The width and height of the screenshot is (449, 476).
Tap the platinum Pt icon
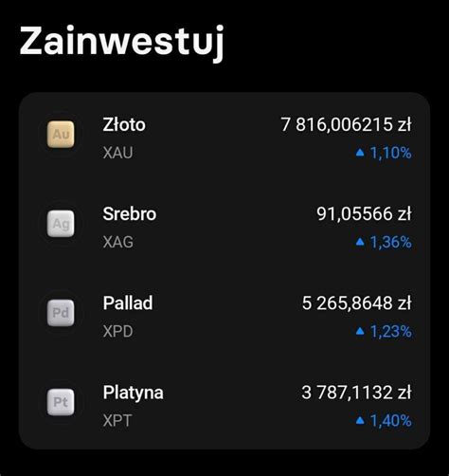pos(61,402)
